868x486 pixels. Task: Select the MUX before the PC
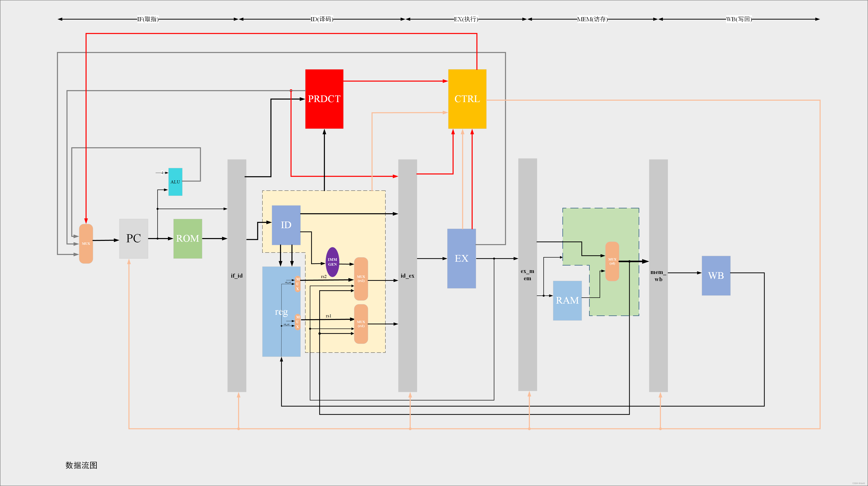(86, 244)
